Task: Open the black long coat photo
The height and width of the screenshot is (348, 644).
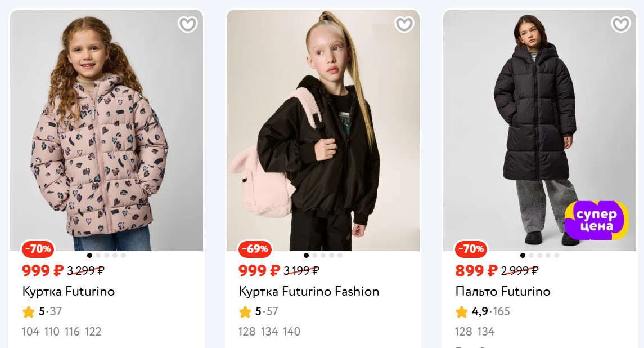Action: [x=539, y=130]
